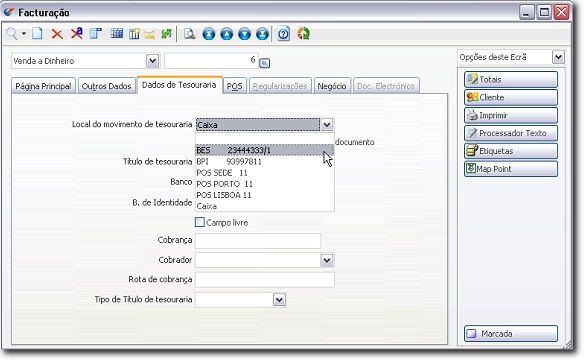584x360 pixels.
Task: Open the Cliente button
Action: click(x=511, y=97)
